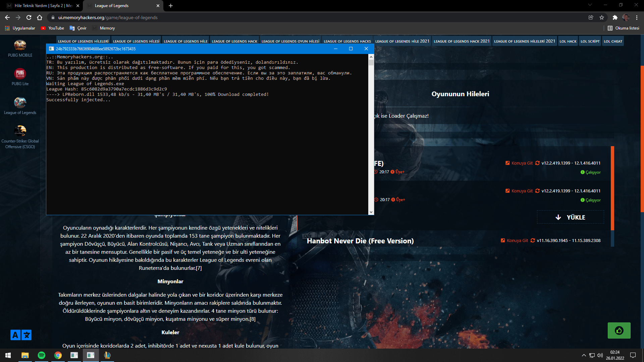The height and width of the screenshot is (362, 644).
Task: Reload the current page
Action: (x=29, y=17)
